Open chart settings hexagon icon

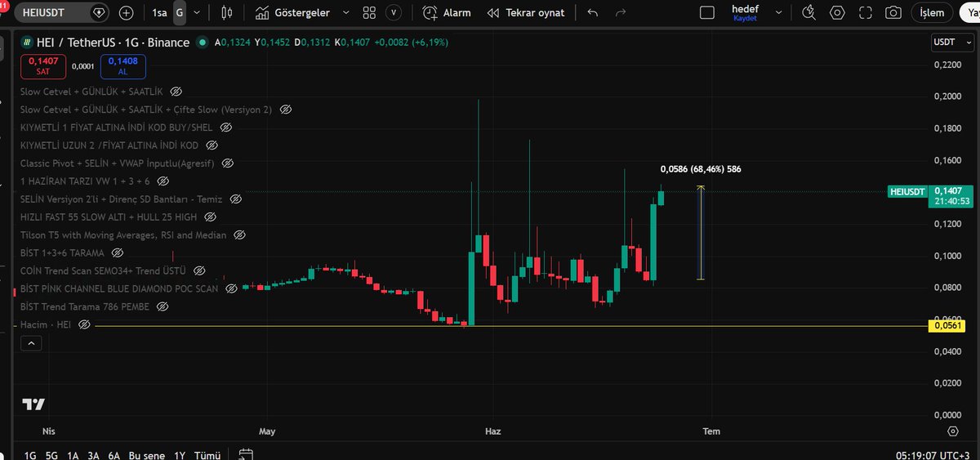836,13
